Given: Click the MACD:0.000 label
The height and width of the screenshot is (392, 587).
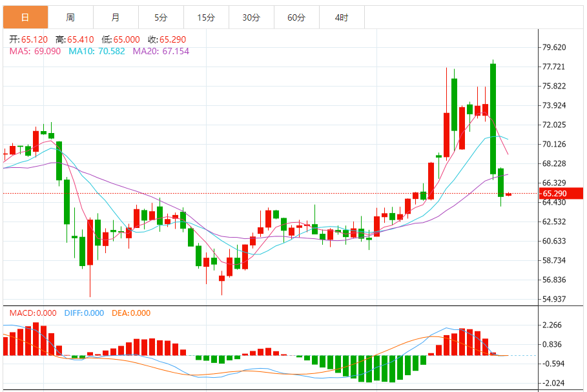Looking at the screenshot, I should [x=33, y=313].
